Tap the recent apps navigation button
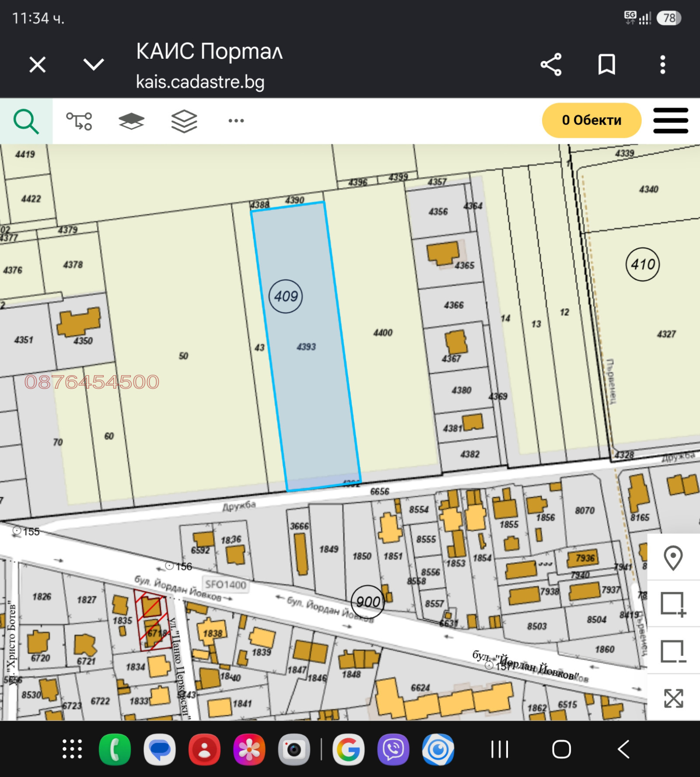This screenshot has height=777, width=700. coord(500,749)
